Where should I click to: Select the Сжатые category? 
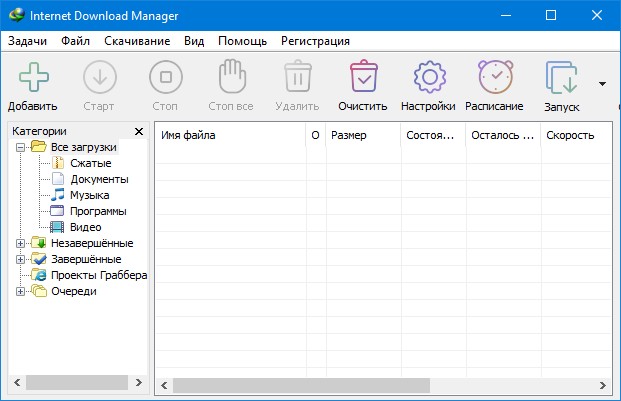tap(91, 163)
